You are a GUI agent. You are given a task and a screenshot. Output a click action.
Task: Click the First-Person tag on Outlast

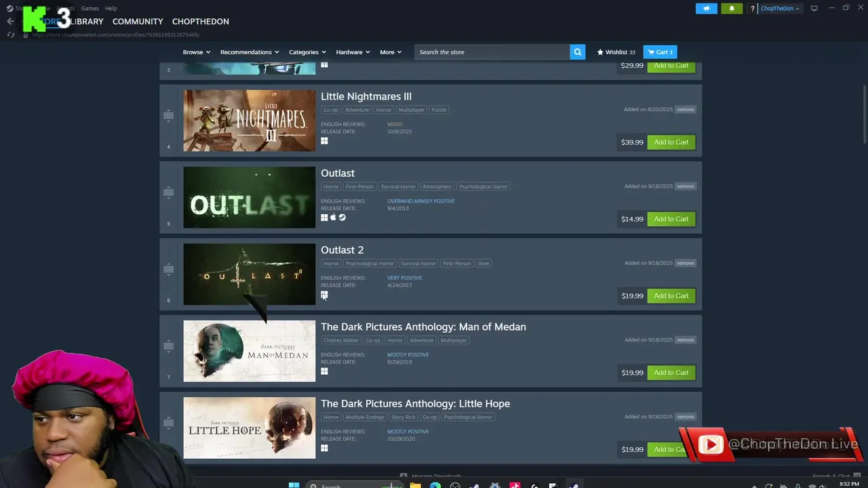[x=359, y=186]
